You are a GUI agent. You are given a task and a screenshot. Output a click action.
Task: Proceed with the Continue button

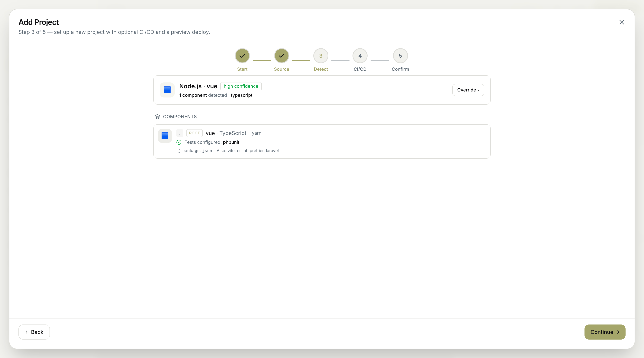pos(605,332)
